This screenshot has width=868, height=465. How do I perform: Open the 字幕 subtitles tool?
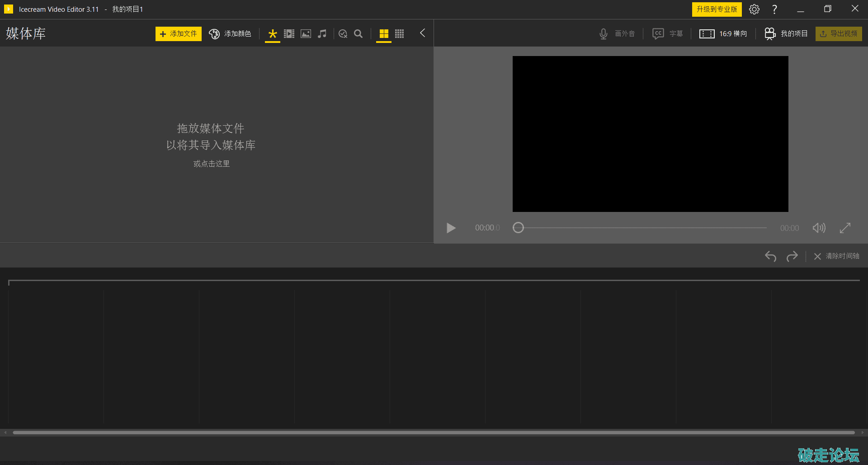667,34
